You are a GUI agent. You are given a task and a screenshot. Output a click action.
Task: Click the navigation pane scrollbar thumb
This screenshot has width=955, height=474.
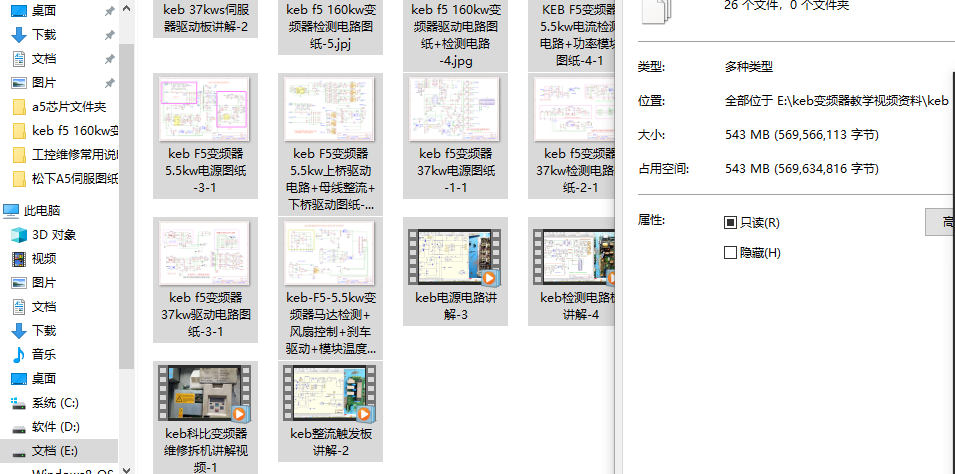pyautogui.click(x=126, y=207)
